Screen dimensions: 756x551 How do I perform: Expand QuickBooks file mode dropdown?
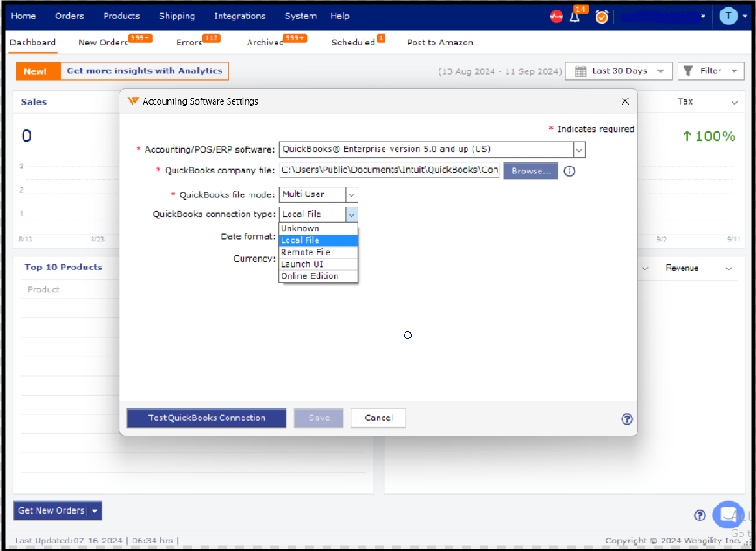[x=352, y=194]
